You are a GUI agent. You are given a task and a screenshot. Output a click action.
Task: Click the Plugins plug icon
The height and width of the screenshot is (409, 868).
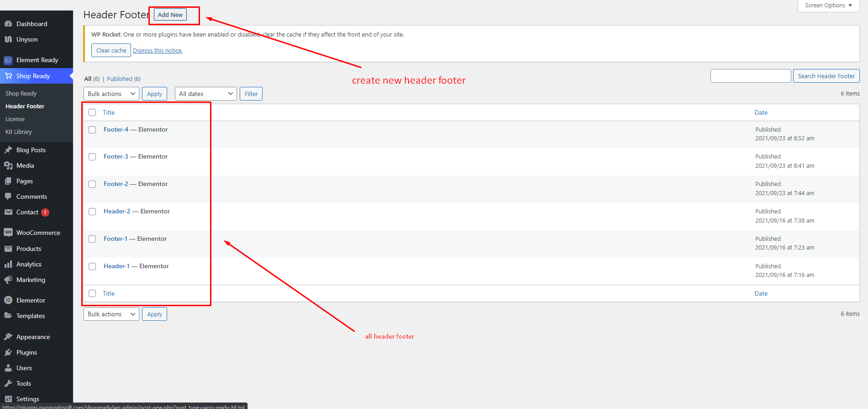click(x=8, y=352)
